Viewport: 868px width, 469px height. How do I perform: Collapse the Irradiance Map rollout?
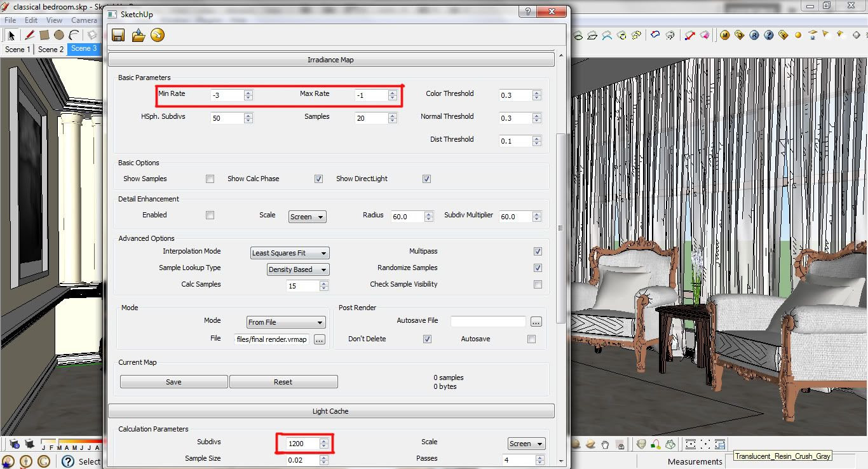330,60
